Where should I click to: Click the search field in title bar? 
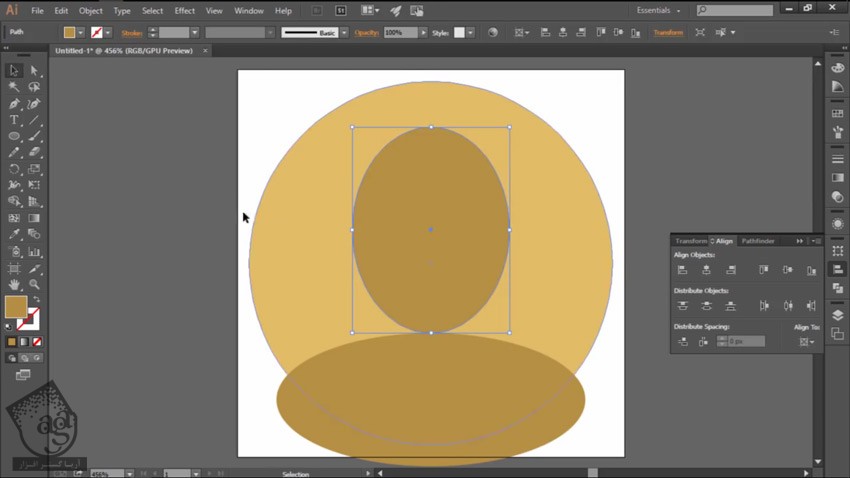tap(735, 10)
